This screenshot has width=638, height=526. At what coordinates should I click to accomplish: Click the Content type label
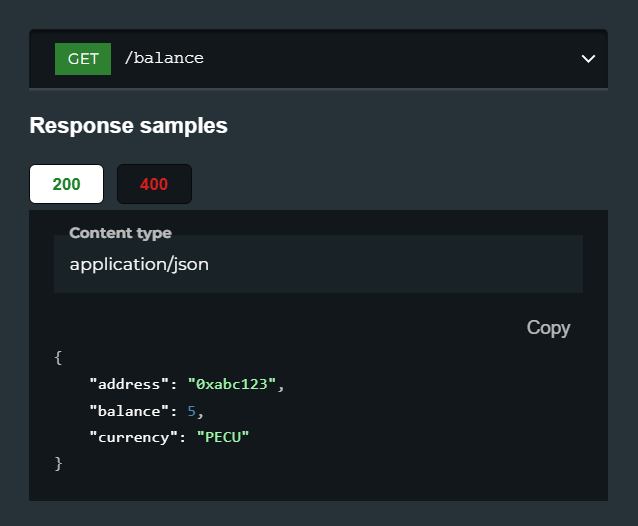(120, 233)
